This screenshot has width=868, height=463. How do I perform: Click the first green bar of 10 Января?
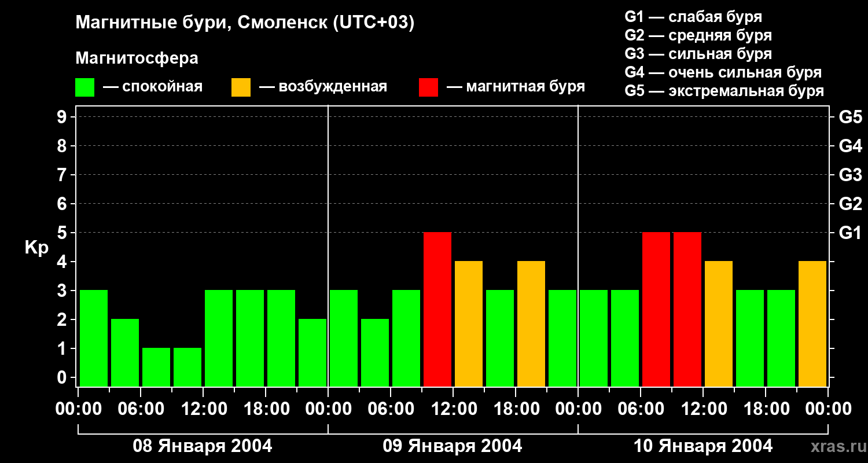pos(594,339)
